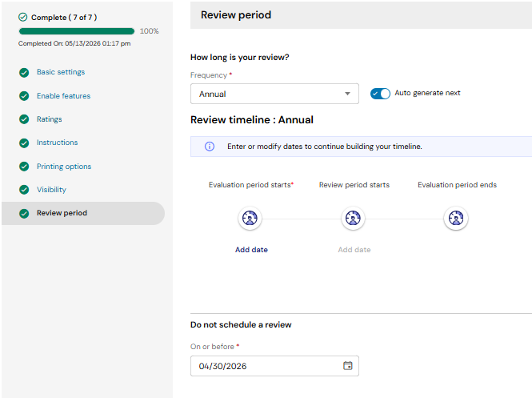Click the Auto generate next label

click(x=427, y=93)
